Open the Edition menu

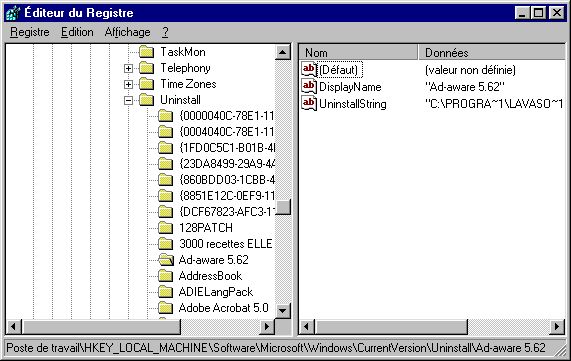pyautogui.click(x=77, y=32)
